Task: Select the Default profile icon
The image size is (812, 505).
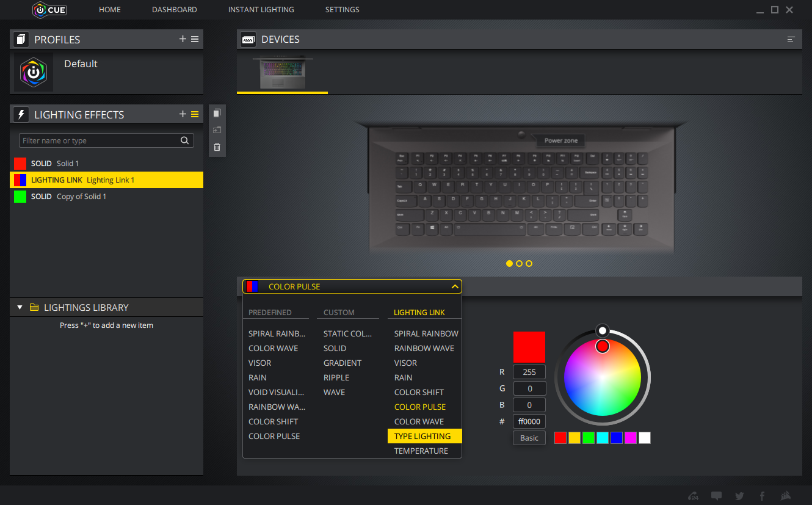Action: coord(34,72)
